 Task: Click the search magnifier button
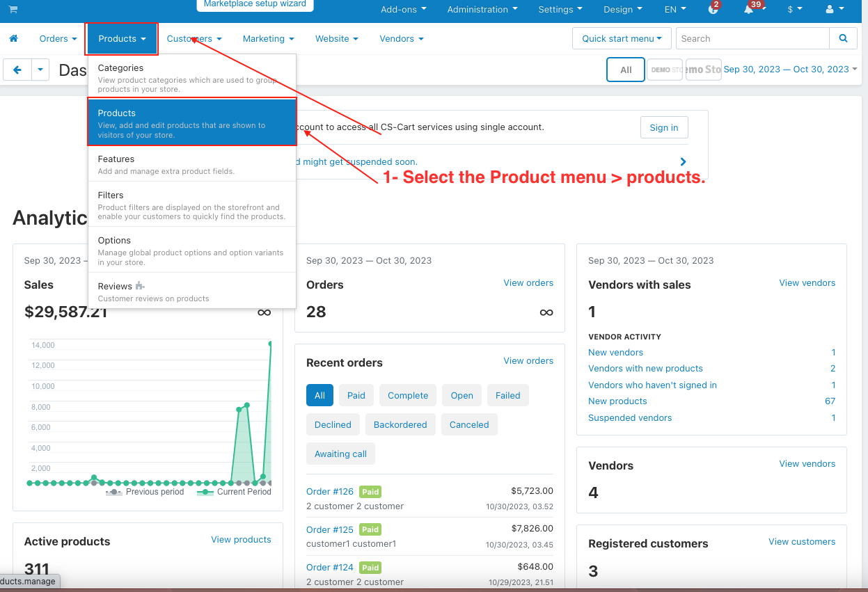click(843, 38)
